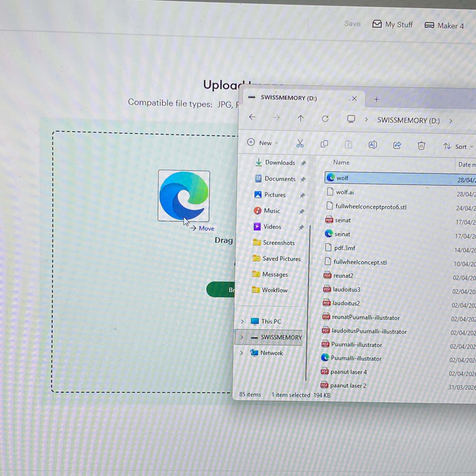Click the Share icon in File Explorer toolbar
The height and width of the screenshot is (476, 476).
pos(397,145)
